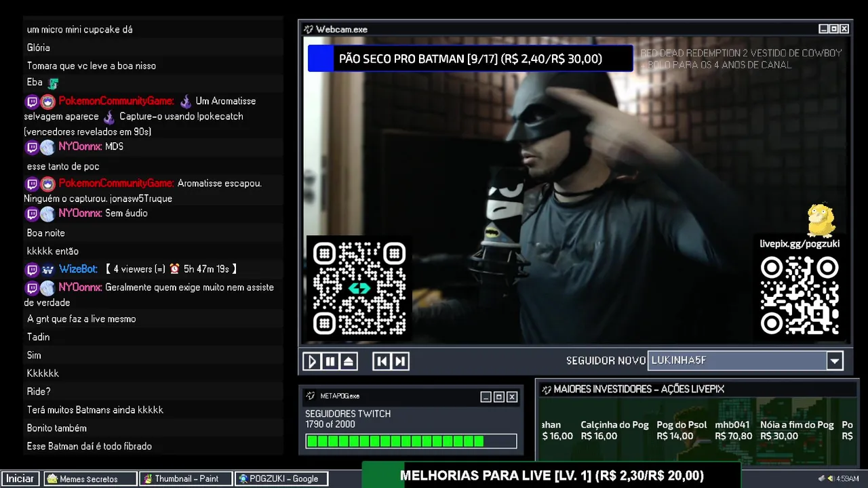Minimize the Webcam.exe window
The width and height of the screenshot is (868, 488).
[x=823, y=29]
